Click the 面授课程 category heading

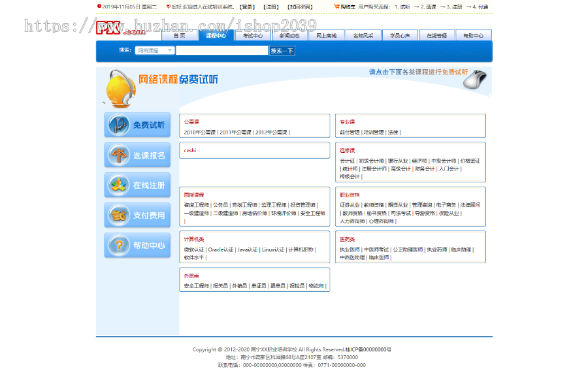pos(194,195)
